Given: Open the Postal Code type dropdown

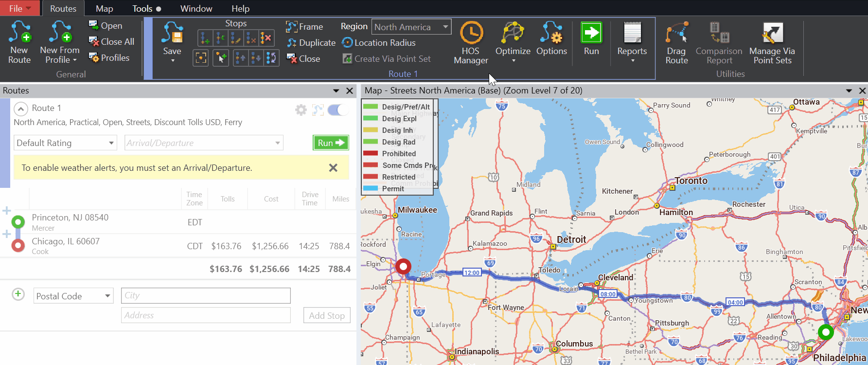Looking at the screenshot, I should tap(73, 296).
